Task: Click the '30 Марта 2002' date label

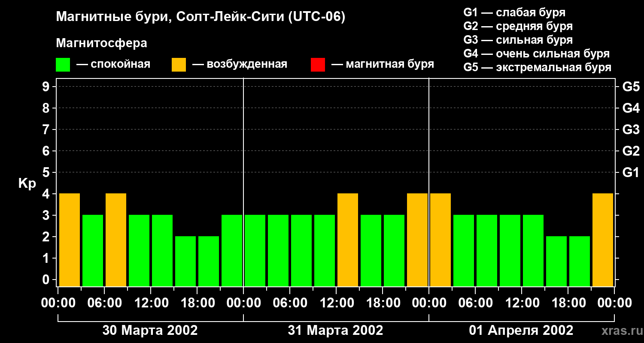Action: [x=150, y=331]
